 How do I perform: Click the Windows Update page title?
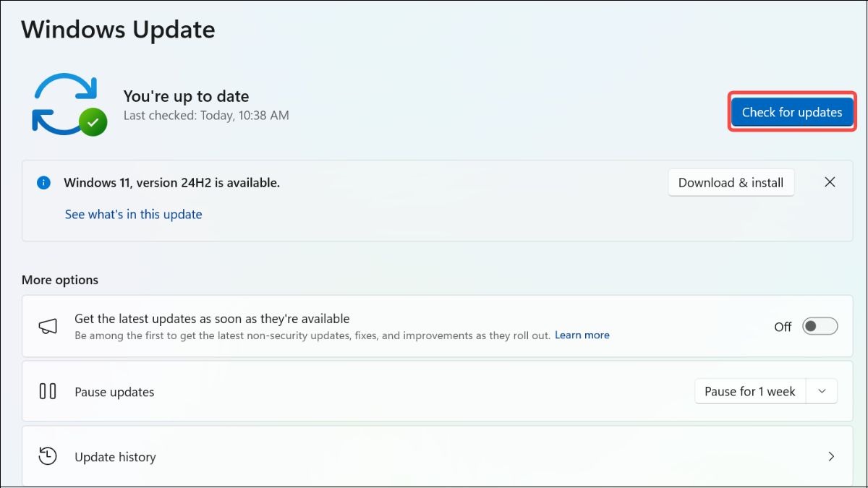click(x=118, y=30)
